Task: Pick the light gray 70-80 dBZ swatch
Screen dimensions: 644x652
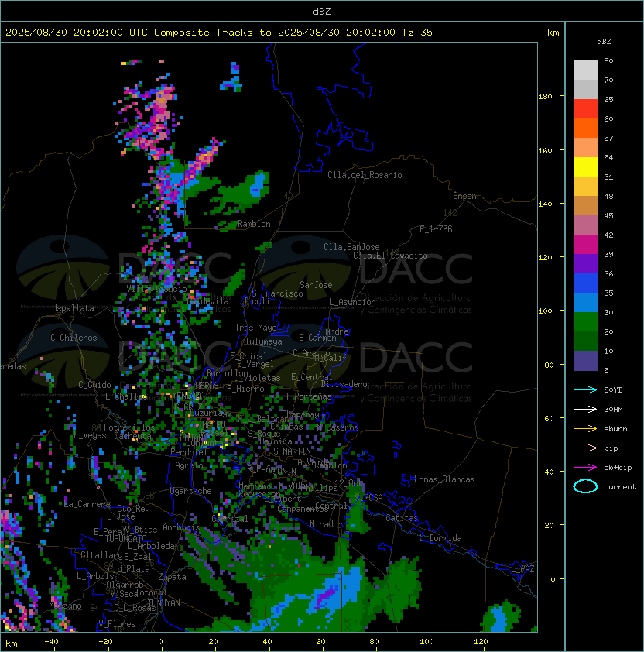Action: (585, 70)
